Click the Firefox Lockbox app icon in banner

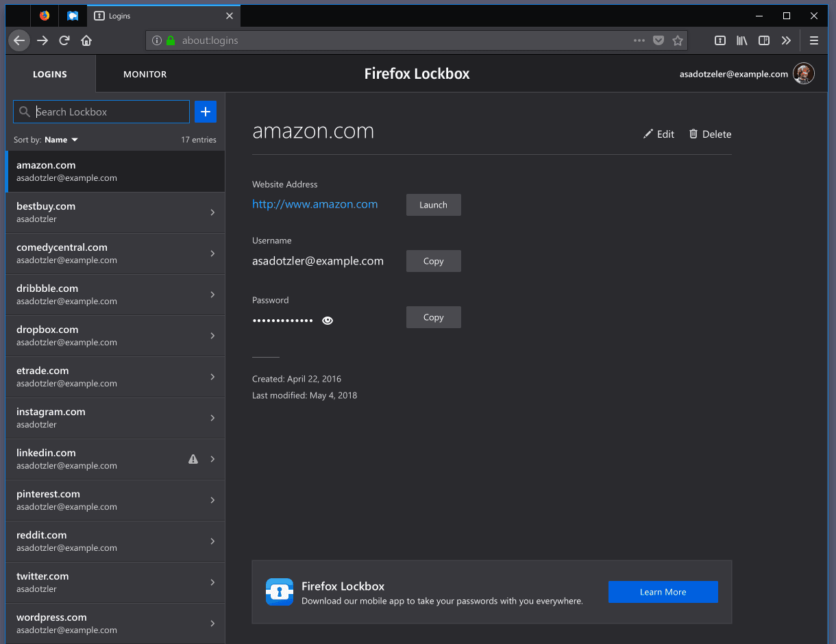pyautogui.click(x=279, y=592)
